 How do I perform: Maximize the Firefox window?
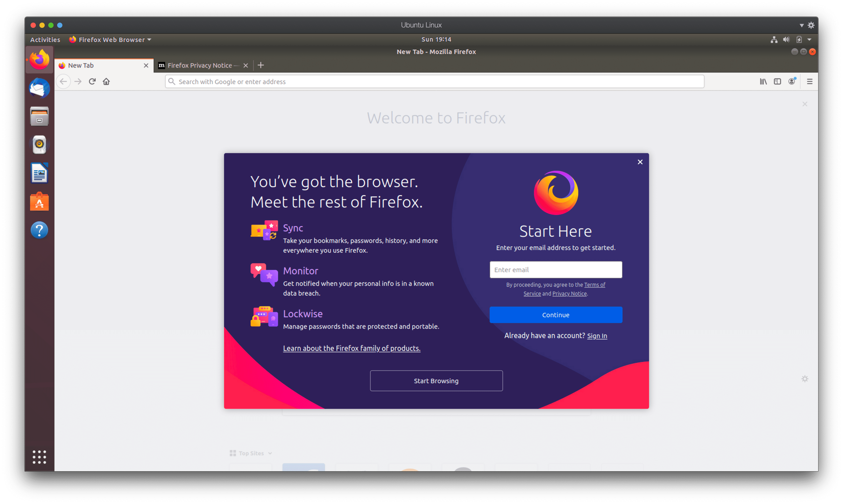point(804,52)
